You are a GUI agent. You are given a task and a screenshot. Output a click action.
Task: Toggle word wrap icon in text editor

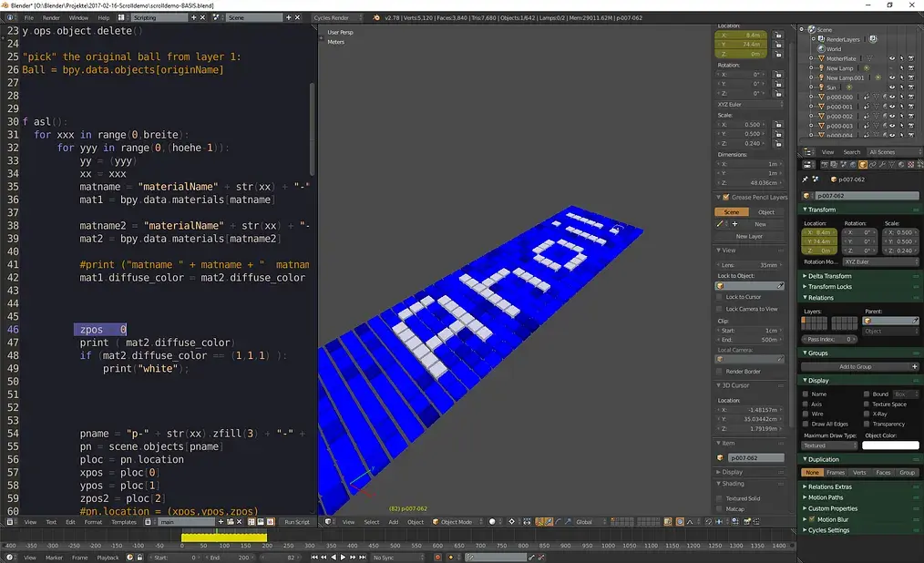[x=261, y=522]
